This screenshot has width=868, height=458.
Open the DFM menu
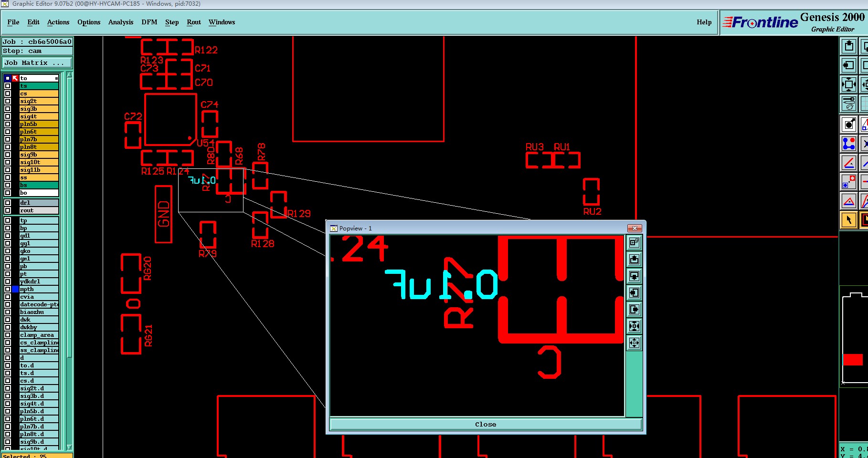point(149,22)
